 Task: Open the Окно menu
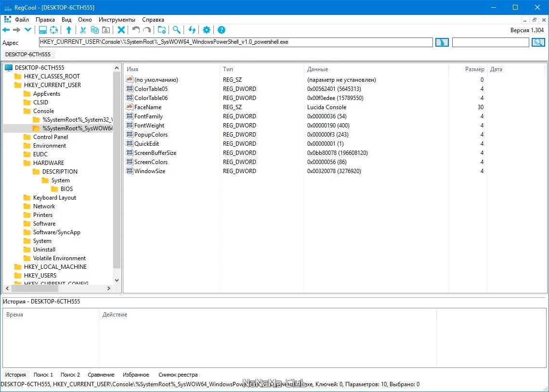coord(85,20)
